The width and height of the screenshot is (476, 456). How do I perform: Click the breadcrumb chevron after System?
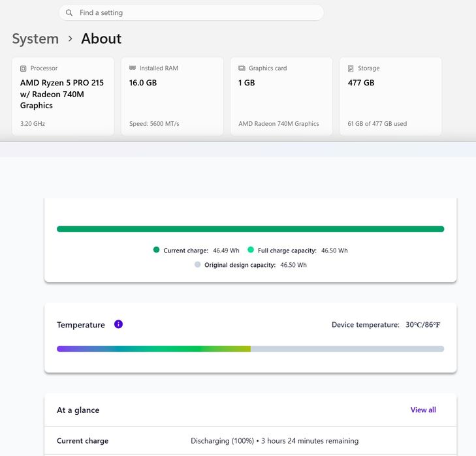(x=71, y=39)
